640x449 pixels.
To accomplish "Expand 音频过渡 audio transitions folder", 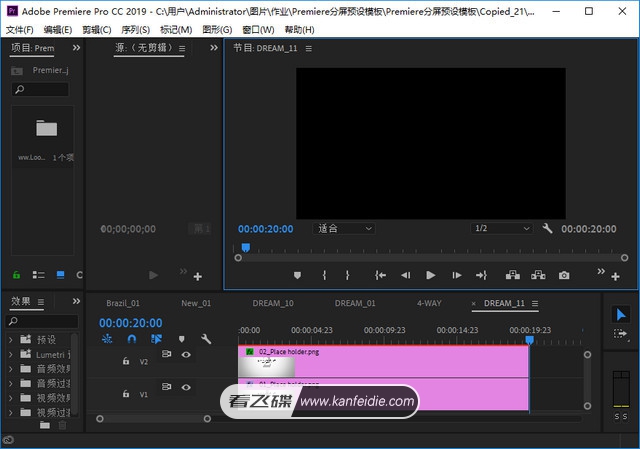I will (x=11, y=383).
